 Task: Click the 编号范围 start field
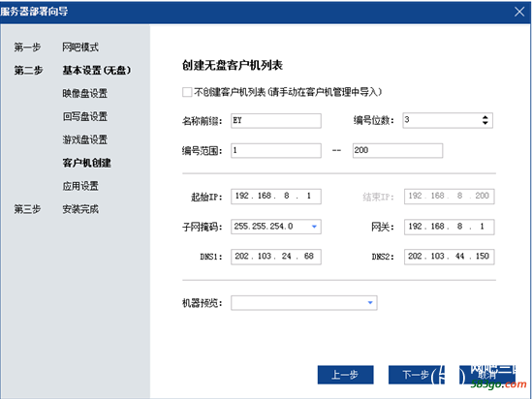pyautogui.click(x=276, y=150)
